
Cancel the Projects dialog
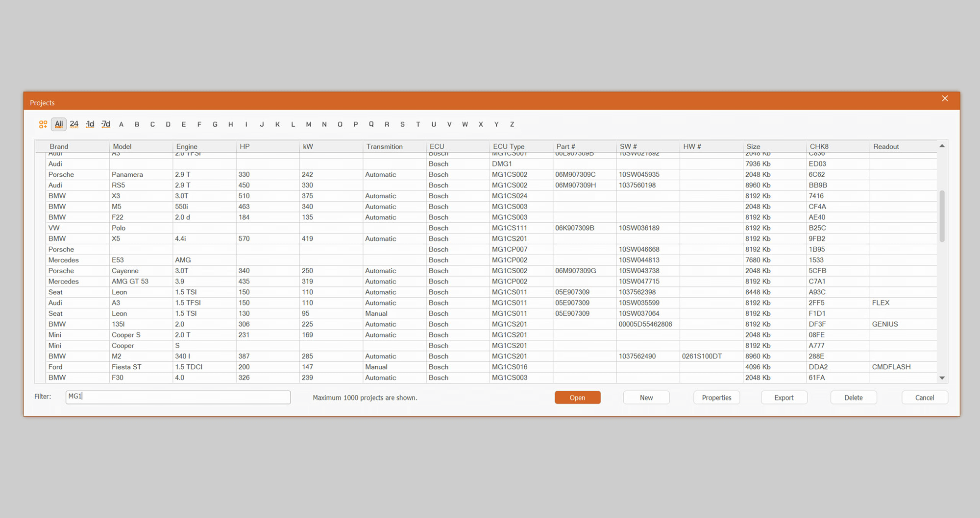tap(925, 398)
